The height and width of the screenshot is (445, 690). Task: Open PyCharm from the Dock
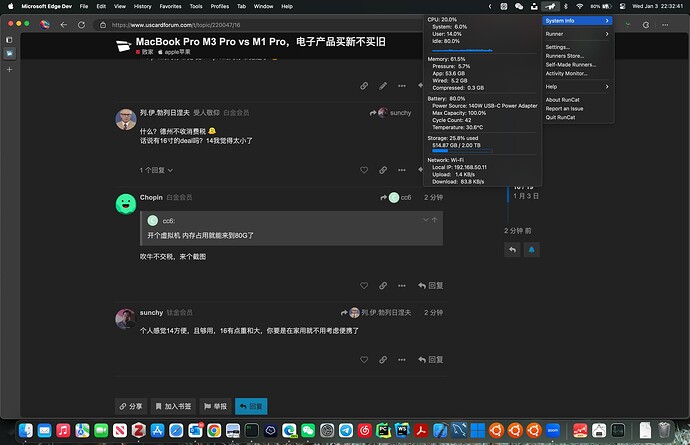click(x=383, y=430)
